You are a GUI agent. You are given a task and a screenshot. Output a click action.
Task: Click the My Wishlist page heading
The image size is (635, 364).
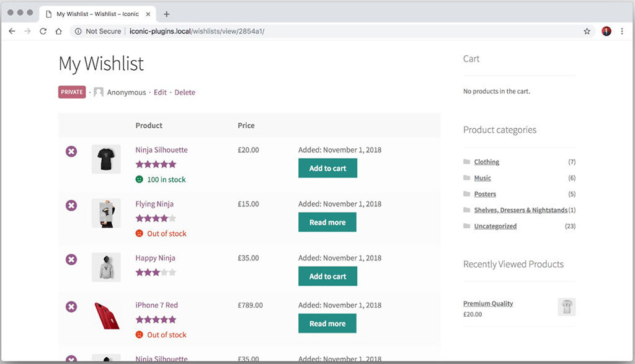coord(101,64)
